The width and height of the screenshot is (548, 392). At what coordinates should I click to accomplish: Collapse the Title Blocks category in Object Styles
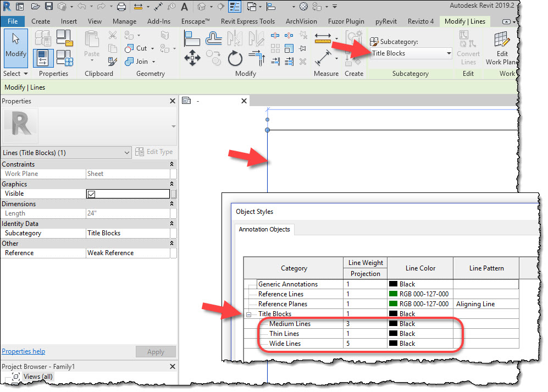[250, 313]
